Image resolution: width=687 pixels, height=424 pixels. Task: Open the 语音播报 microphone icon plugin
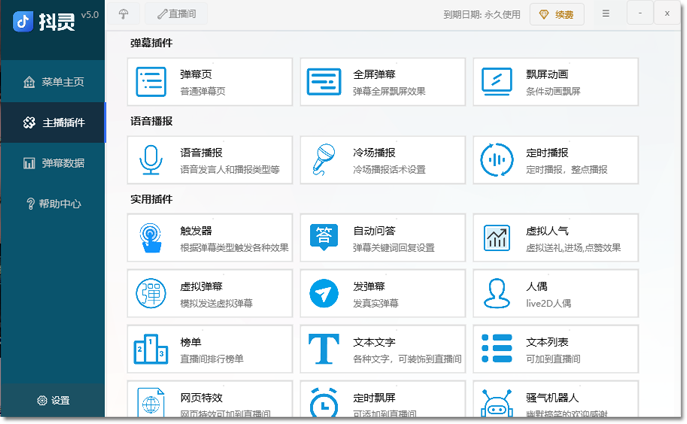[151, 160]
